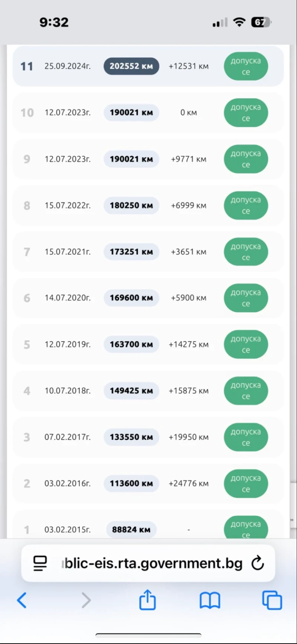Screen dimensions: 297x644
Task: Click 'допуска се' status for 03.02.2016
Action: pyautogui.click(x=246, y=484)
